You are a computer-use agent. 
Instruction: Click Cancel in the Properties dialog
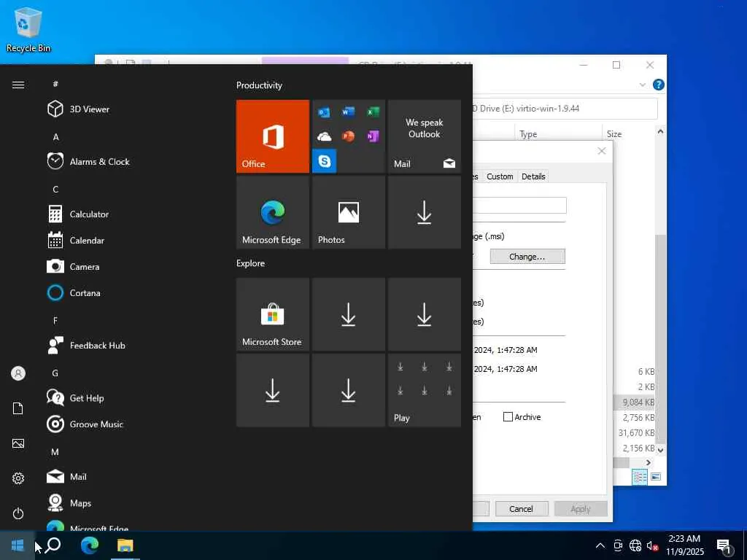point(521,509)
